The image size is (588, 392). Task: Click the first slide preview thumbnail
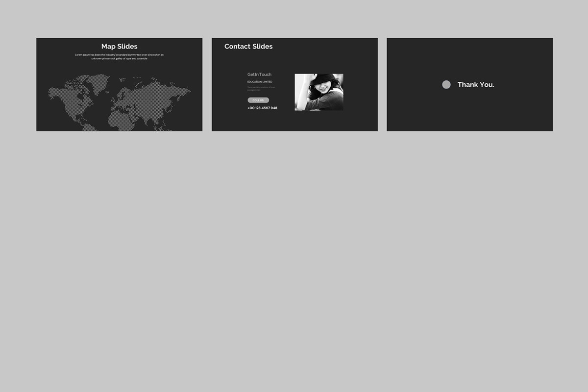pos(119,84)
